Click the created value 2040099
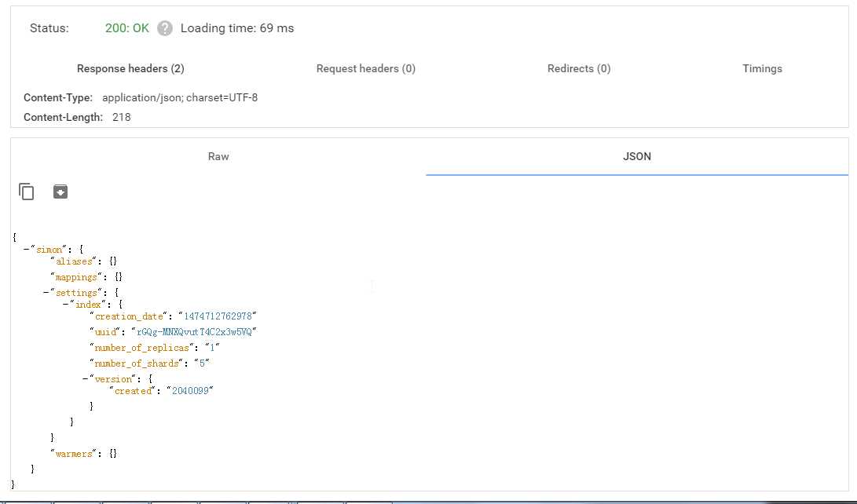Image resolution: width=857 pixels, height=504 pixels. tap(190, 390)
